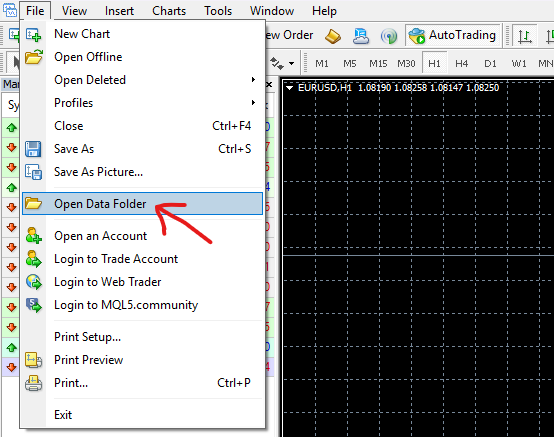This screenshot has height=437, width=554.
Task: Open the Window menu
Action: coord(272,11)
